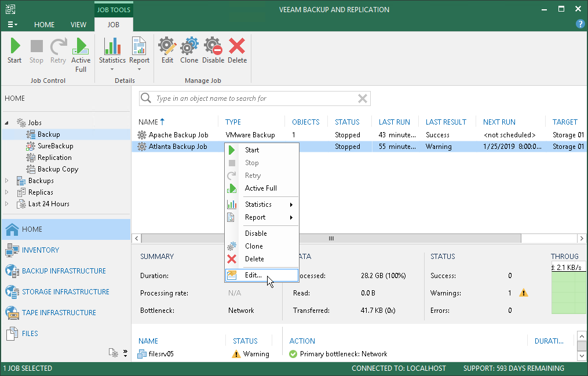Click the warning icon beside Warnings count
The image size is (588, 376).
tap(524, 293)
